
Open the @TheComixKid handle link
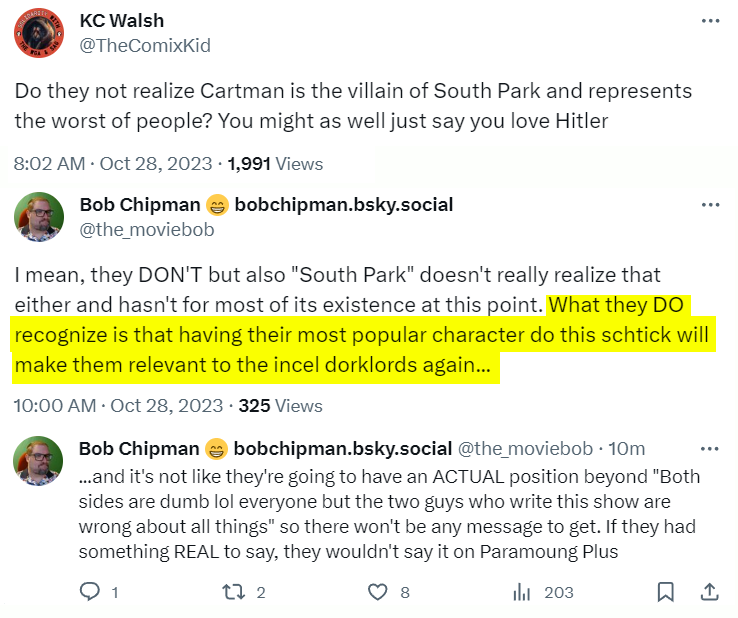point(144,46)
